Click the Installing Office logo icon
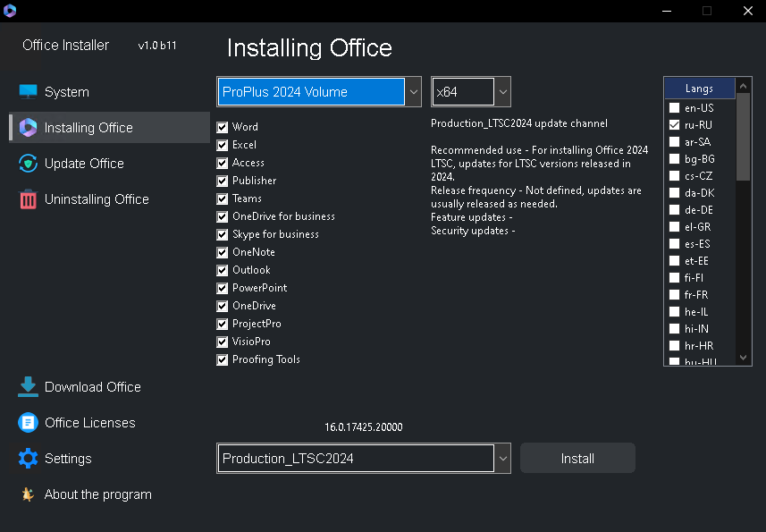 pos(28,128)
